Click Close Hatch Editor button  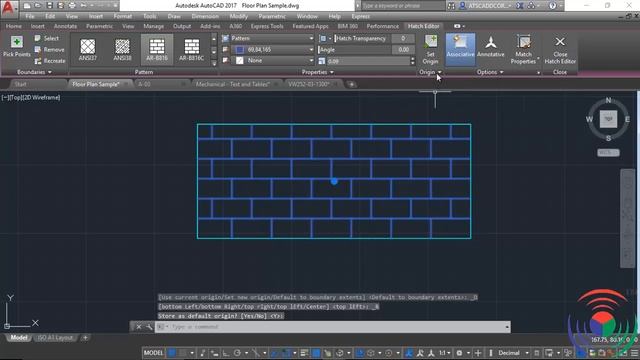coord(560,50)
